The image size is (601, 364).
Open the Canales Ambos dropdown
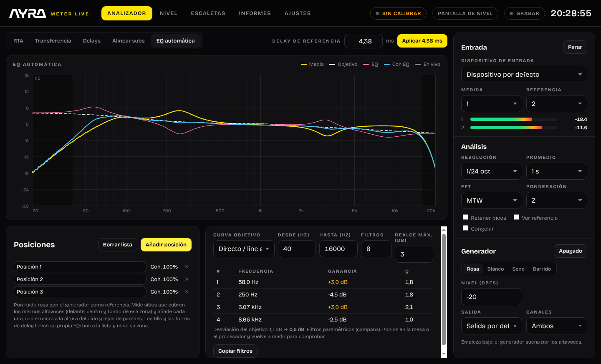coord(556,326)
